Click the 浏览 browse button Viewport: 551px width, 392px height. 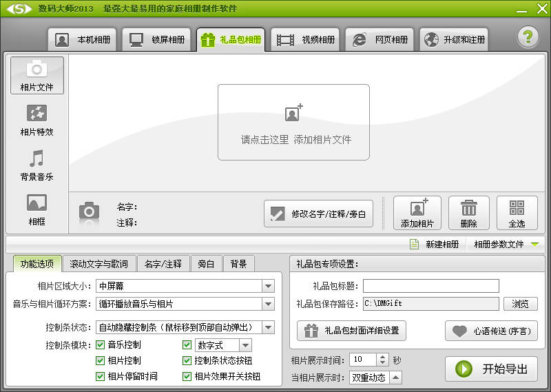coord(521,304)
